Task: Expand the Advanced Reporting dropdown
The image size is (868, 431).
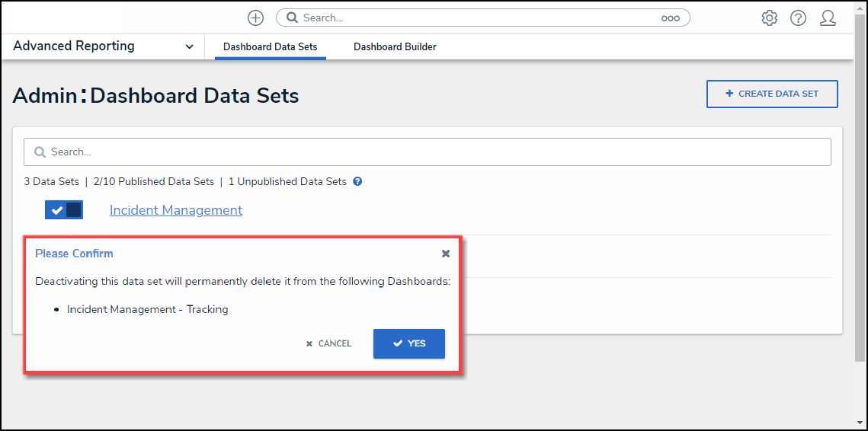Action: 189,46
